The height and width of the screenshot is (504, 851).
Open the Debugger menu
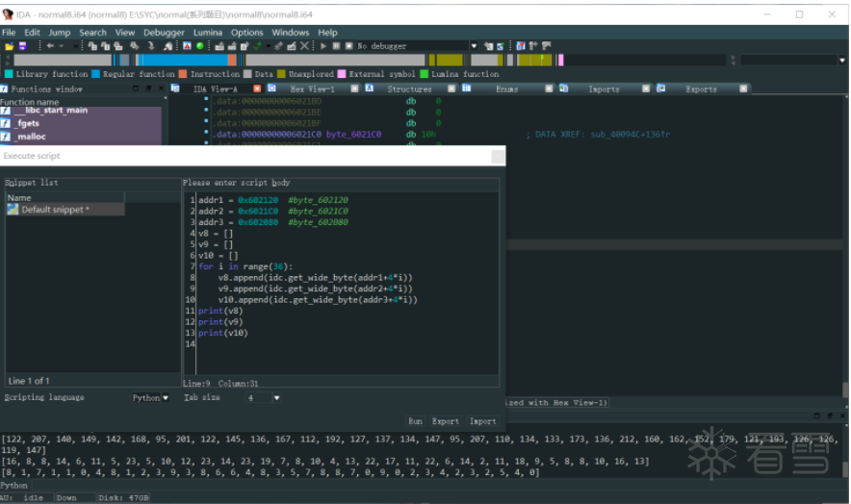pyautogui.click(x=163, y=32)
